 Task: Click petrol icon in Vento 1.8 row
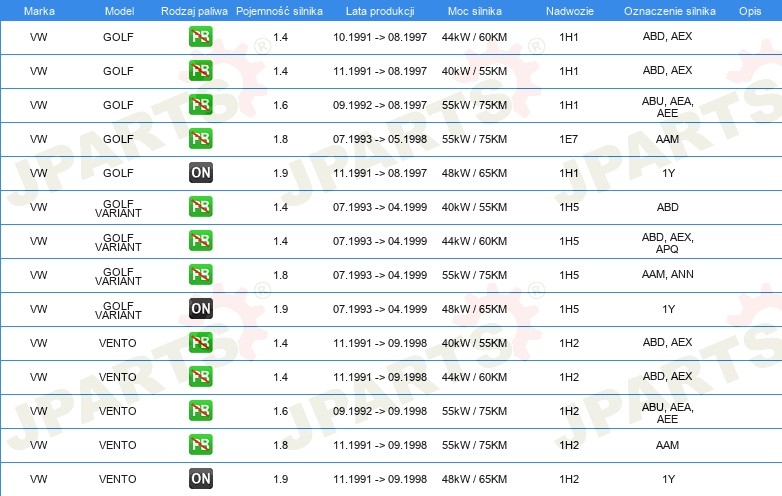200,445
